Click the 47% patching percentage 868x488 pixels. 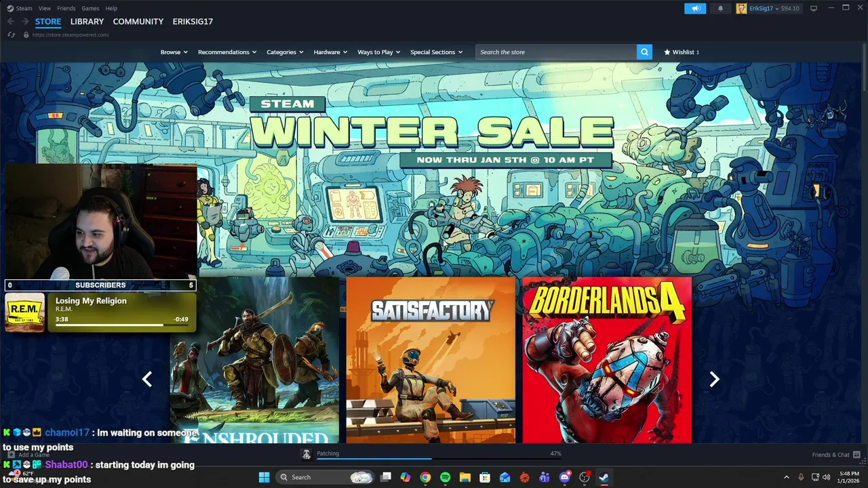555,453
